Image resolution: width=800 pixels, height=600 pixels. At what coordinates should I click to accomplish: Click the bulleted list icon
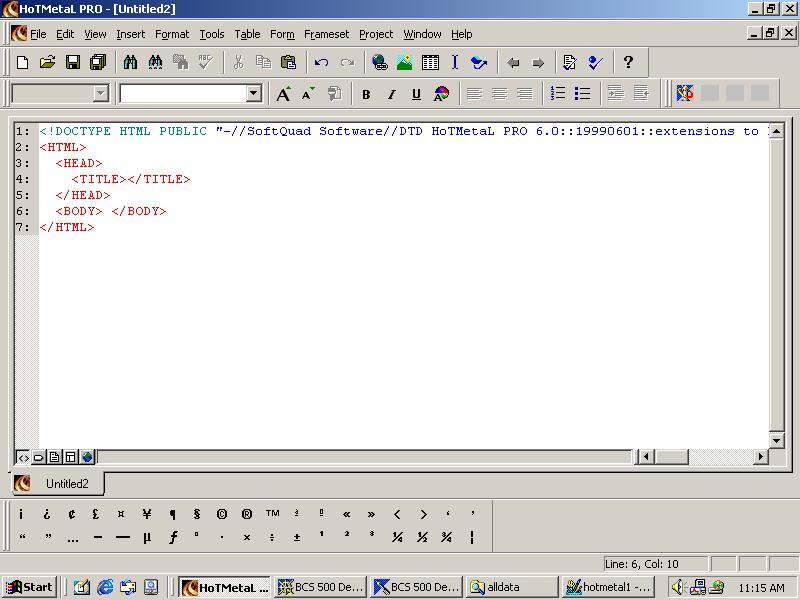pos(582,93)
